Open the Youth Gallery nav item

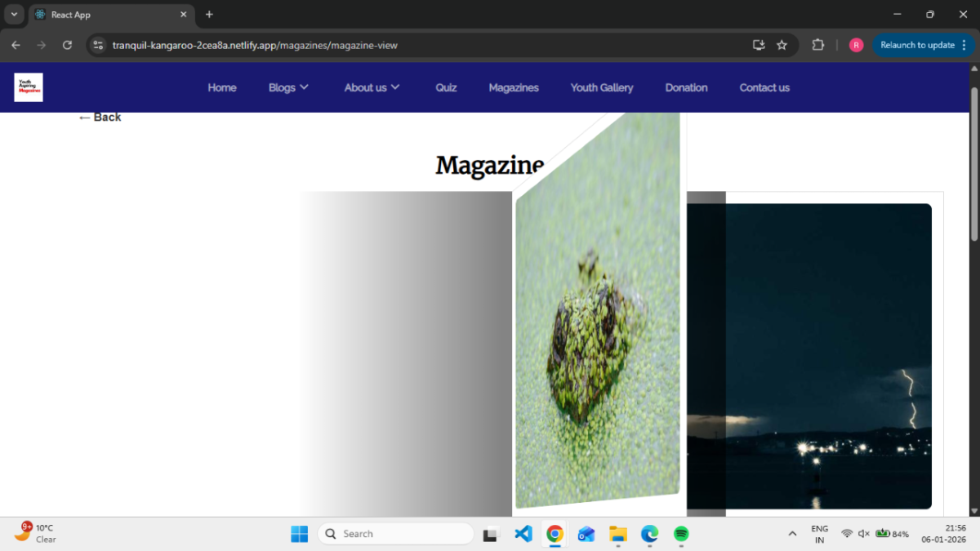[x=601, y=87]
